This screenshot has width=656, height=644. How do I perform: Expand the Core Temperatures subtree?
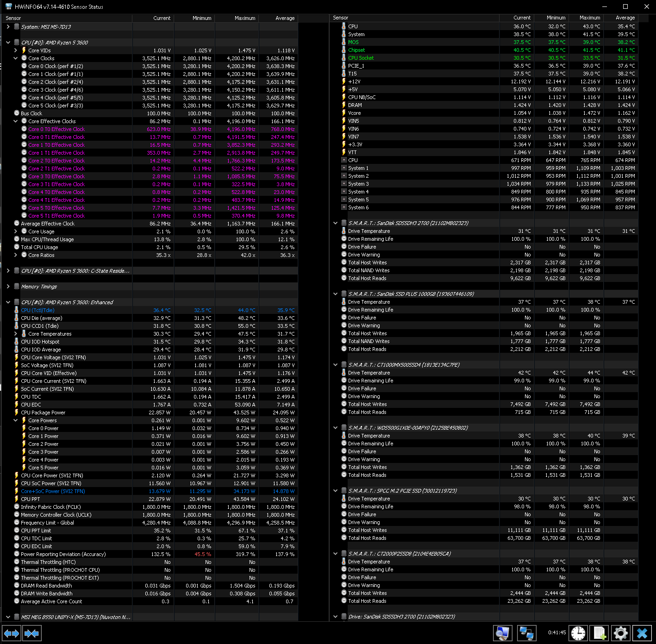pyautogui.click(x=15, y=334)
